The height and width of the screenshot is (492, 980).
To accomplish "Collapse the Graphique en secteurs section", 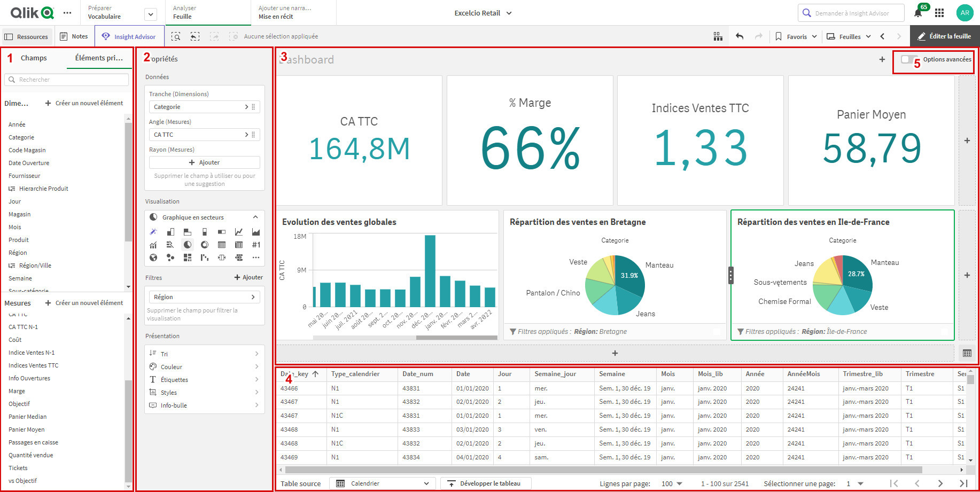I will pyautogui.click(x=255, y=217).
